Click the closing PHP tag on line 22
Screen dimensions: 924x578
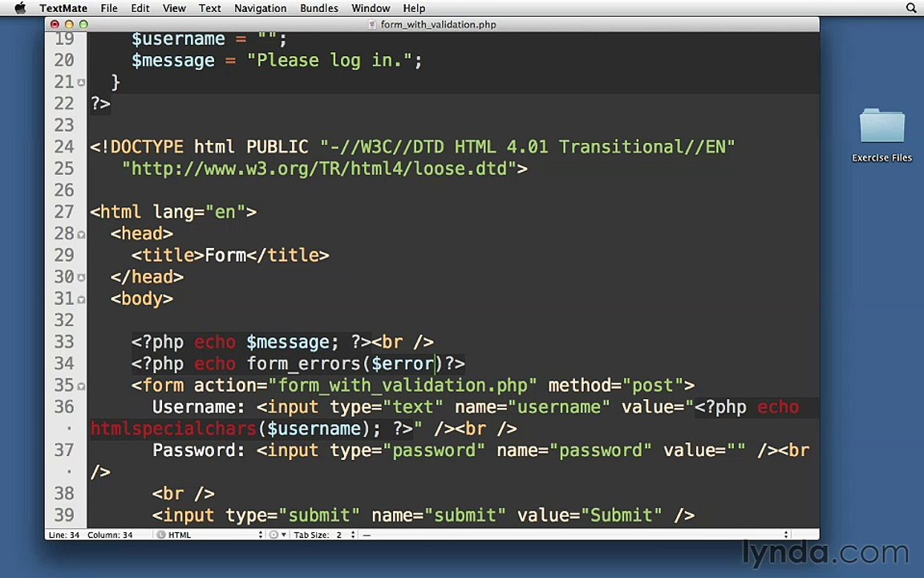100,104
